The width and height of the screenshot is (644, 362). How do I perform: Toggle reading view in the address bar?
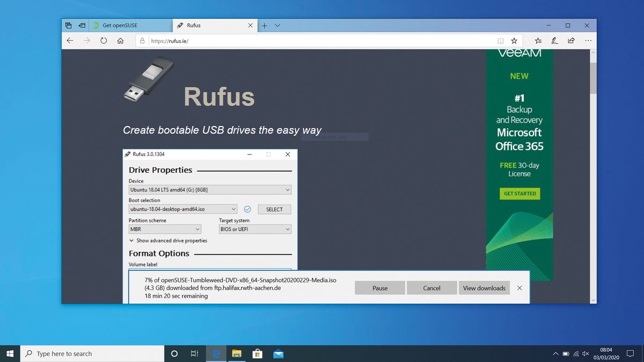[501, 40]
